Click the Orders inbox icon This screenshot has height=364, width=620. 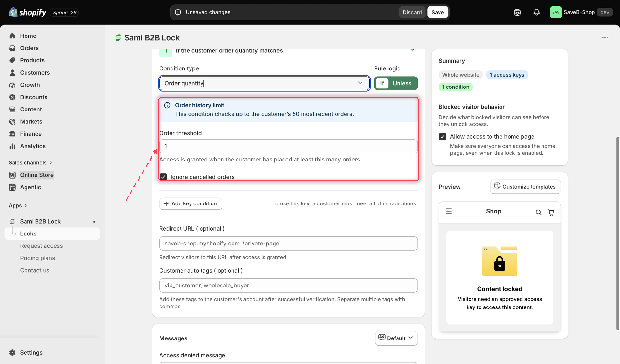pyautogui.click(x=12, y=48)
